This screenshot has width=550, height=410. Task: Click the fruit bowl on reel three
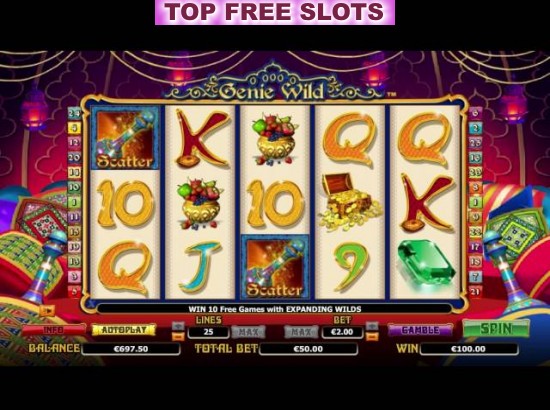(x=275, y=141)
